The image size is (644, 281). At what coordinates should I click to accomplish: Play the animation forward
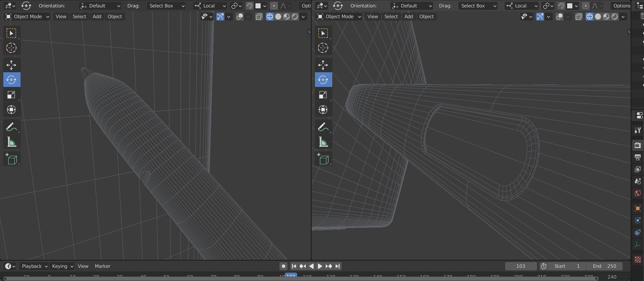pyautogui.click(x=320, y=266)
